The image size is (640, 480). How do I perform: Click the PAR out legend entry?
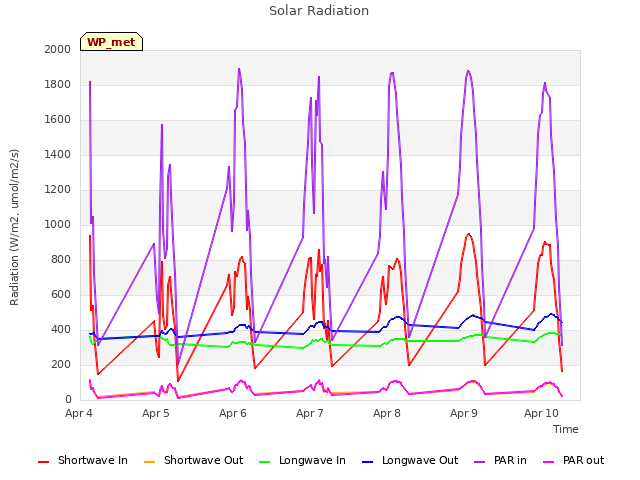pos(574,460)
